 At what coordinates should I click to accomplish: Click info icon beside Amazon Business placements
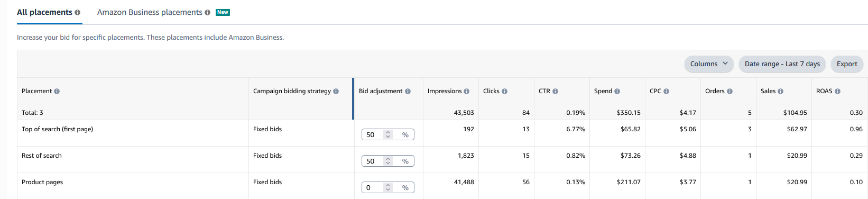(x=208, y=13)
